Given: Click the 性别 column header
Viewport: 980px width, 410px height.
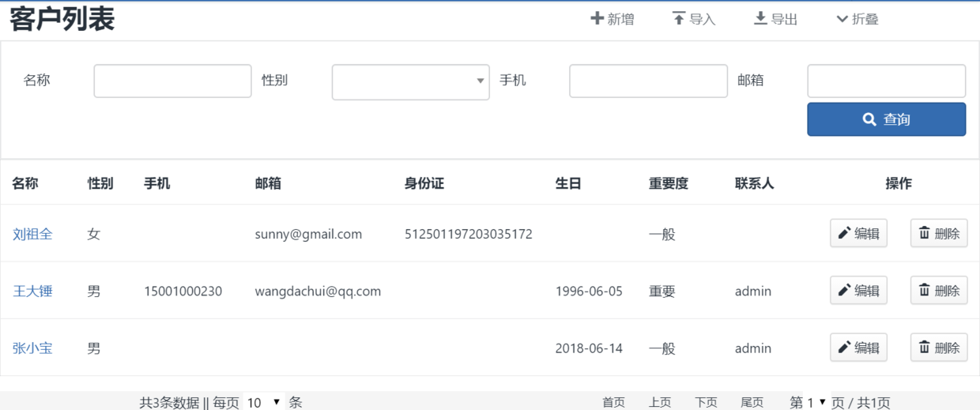Looking at the screenshot, I should (x=100, y=183).
